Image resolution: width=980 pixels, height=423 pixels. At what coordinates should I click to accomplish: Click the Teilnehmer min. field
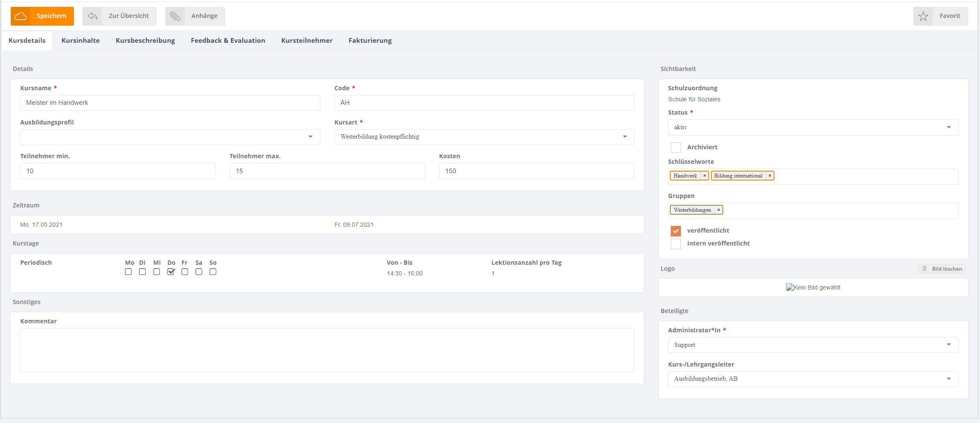118,171
